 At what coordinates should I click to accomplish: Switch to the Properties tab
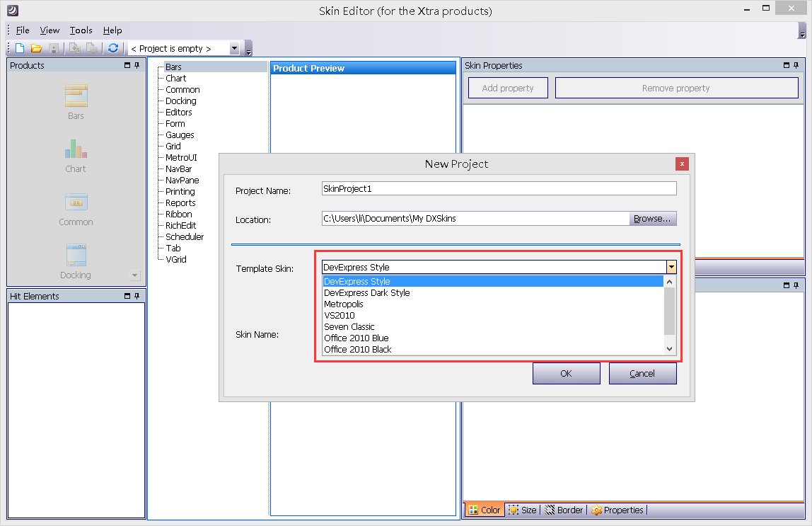[x=617, y=510]
